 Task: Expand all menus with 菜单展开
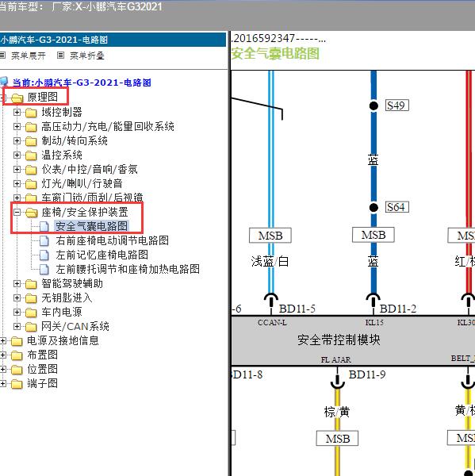tap(29, 56)
